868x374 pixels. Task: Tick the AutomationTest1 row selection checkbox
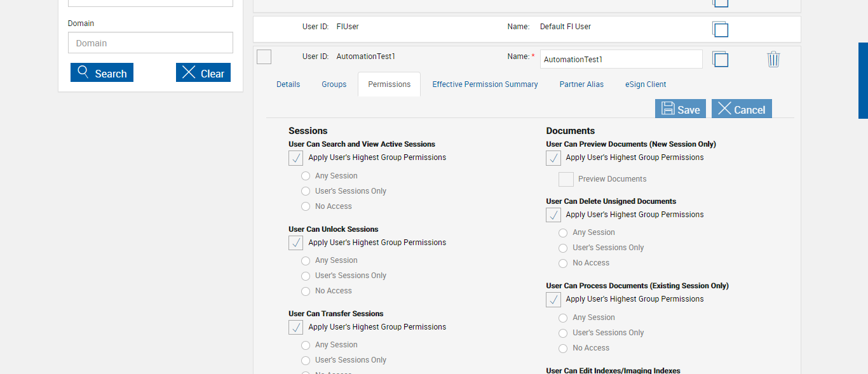264,57
